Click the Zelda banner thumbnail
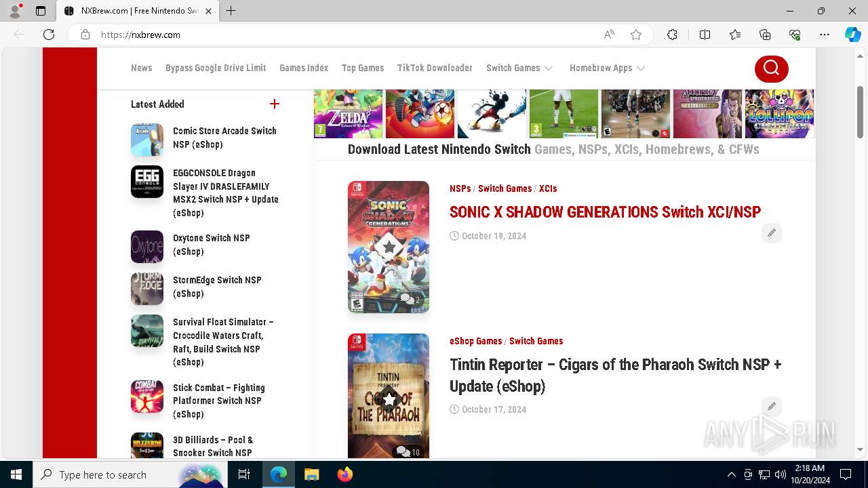The height and width of the screenshot is (488, 868). tap(349, 114)
